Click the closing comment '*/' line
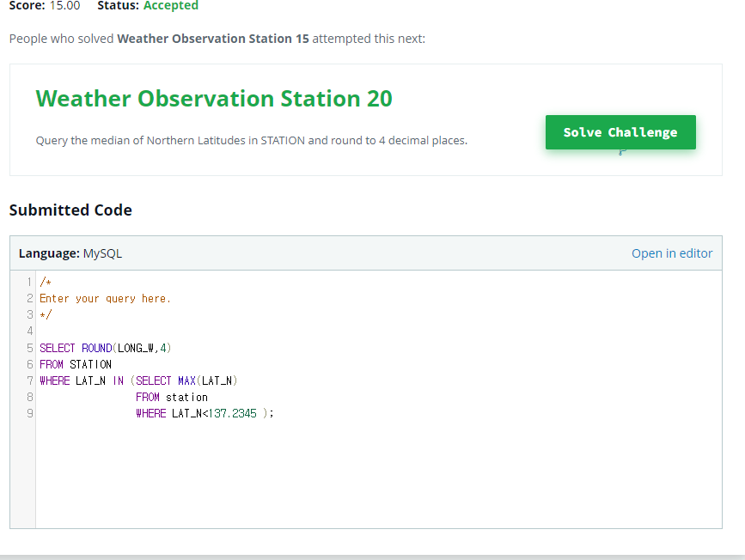 tap(46, 315)
